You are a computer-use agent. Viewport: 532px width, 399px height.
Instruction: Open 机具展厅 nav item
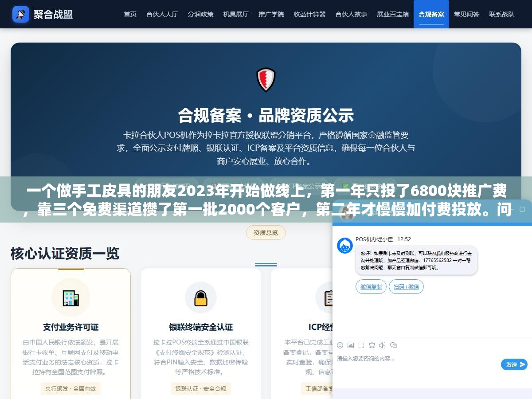(x=236, y=14)
